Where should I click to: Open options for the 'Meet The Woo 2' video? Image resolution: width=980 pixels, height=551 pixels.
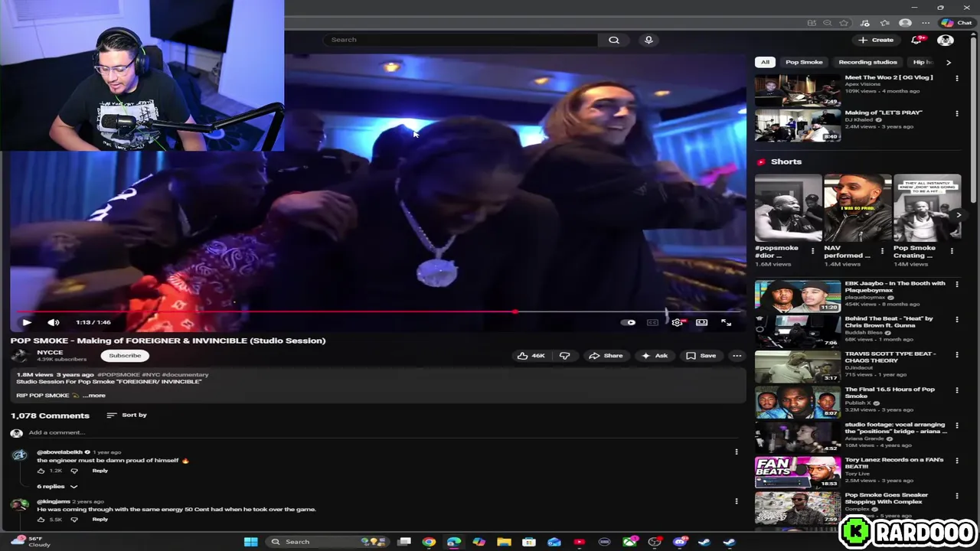[x=956, y=78]
